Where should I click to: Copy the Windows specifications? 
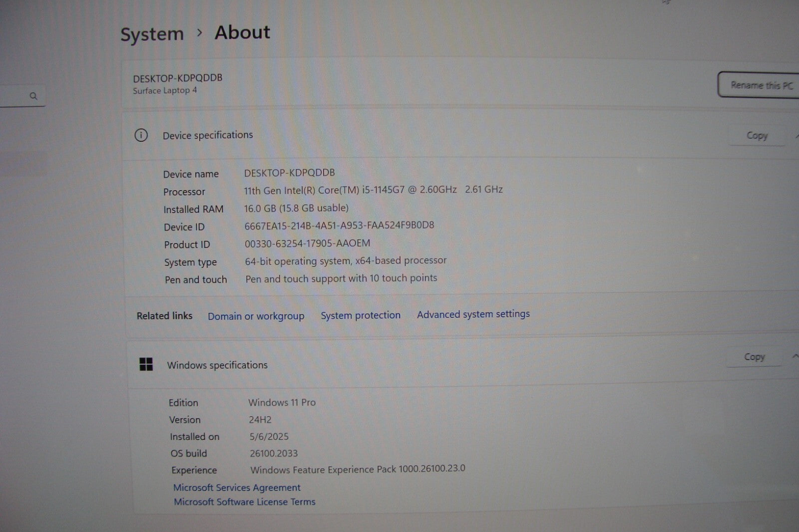(x=754, y=357)
